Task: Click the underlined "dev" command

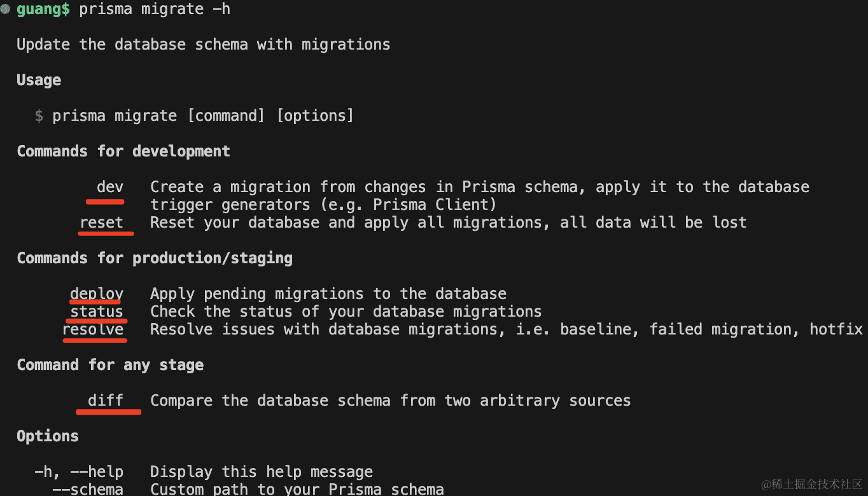Action: [110, 187]
